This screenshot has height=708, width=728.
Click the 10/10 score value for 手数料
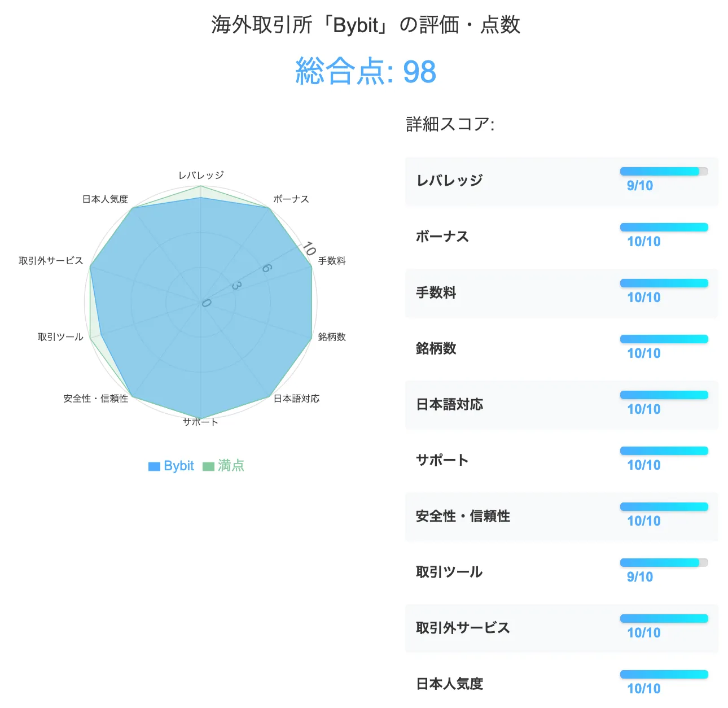(x=644, y=298)
